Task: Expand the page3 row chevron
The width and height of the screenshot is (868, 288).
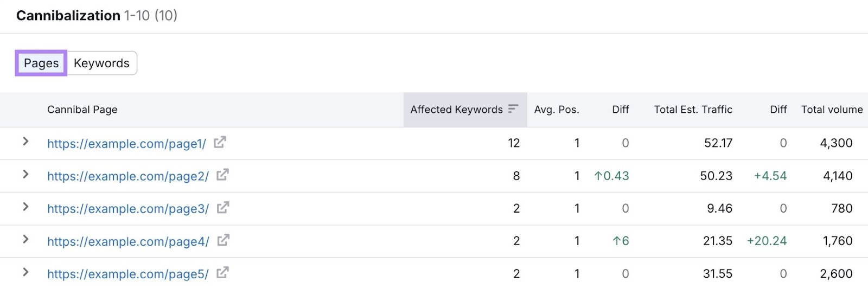Action: [x=25, y=207]
